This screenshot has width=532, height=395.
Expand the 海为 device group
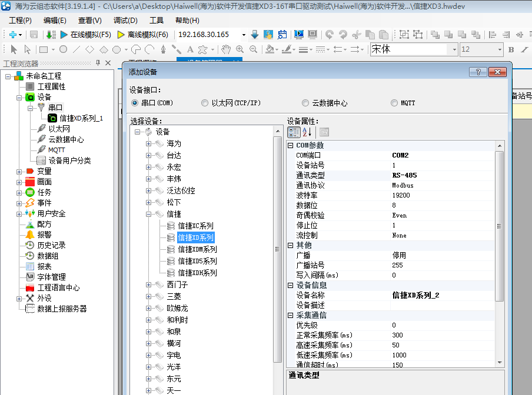pyautogui.click(x=148, y=143)
